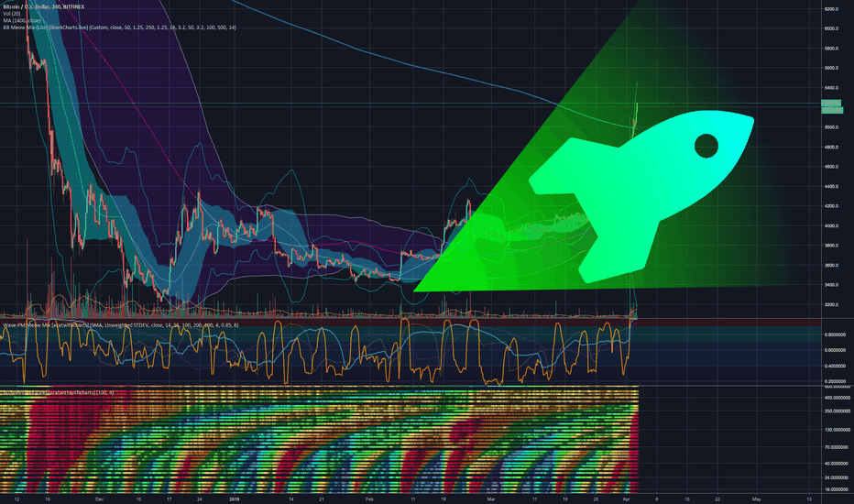The image size is (854, 504).
Task: Click the 5400.0 price axis label
Action: (x=831, y=88)
